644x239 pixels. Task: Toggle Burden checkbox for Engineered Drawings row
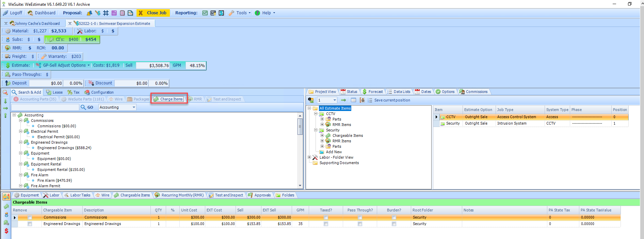[394, 224]
